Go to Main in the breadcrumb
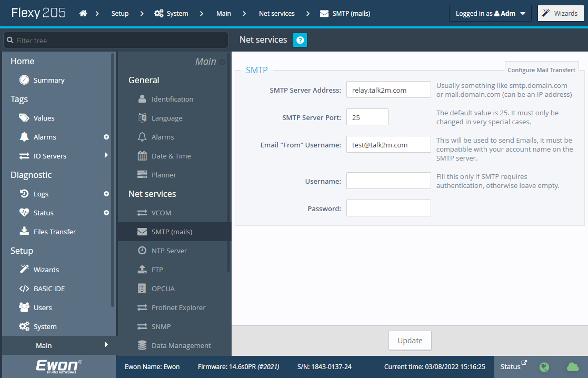 coord(224,14)
